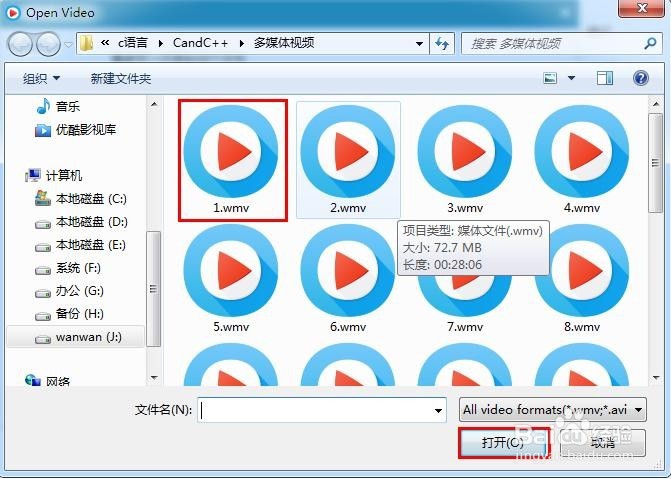Click the 文件名 input field
The width and height of the screenshot is (671, 479).
322,410
